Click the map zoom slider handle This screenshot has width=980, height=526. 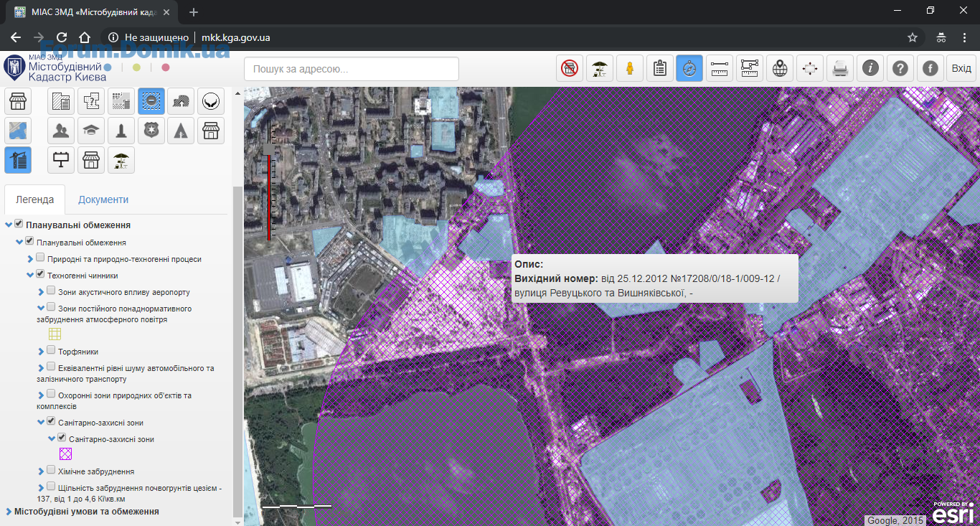[x=269, y=149]
